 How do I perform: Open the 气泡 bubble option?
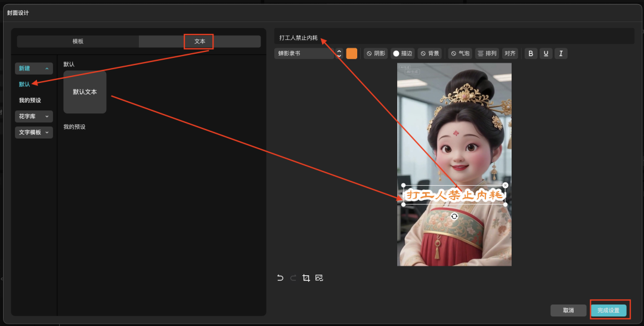coord(460,54)
